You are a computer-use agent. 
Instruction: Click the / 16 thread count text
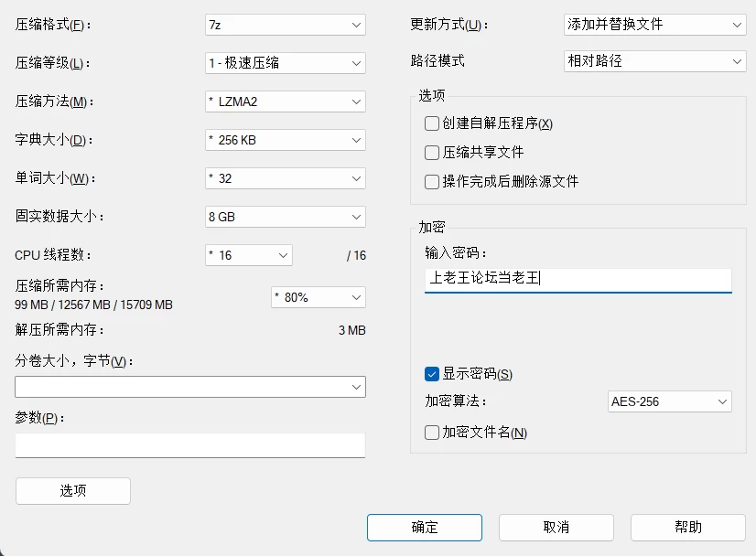tap(356, 255)
